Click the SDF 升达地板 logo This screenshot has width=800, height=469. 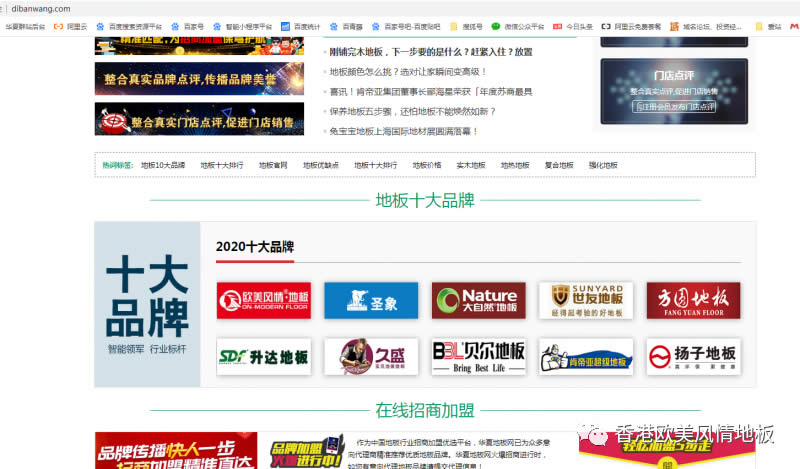tap(264, 357)
